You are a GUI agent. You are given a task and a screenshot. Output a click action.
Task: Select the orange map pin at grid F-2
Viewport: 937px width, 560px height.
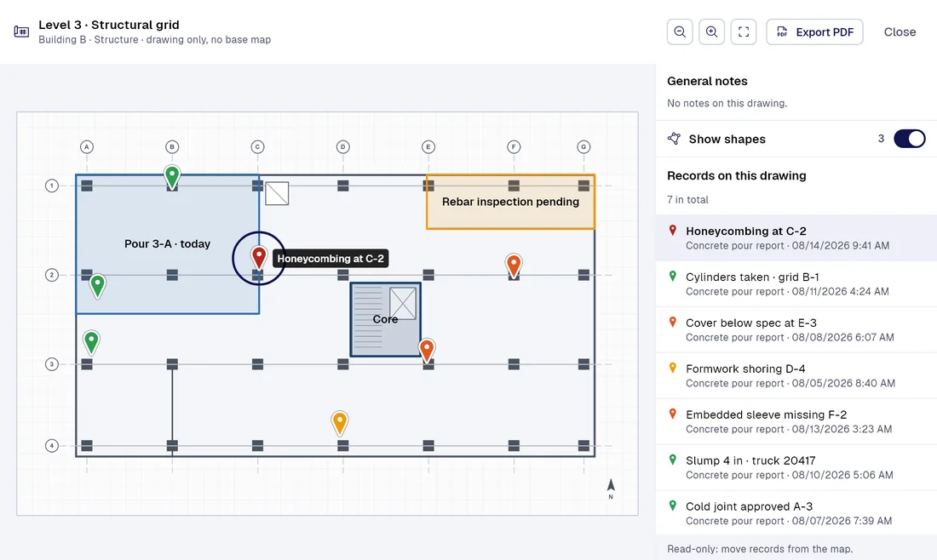(514, 266)
